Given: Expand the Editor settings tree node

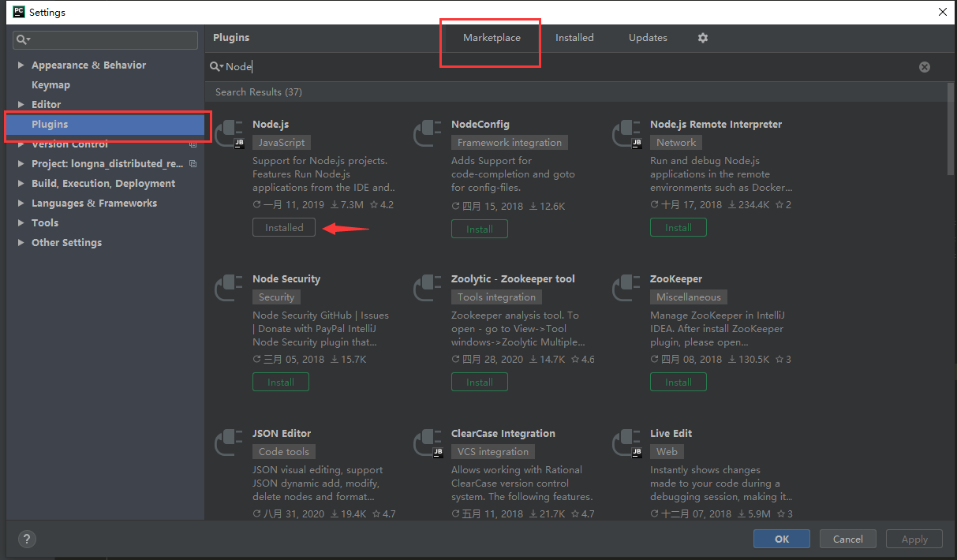Looking at the screenshot, I should coord(21,105).
